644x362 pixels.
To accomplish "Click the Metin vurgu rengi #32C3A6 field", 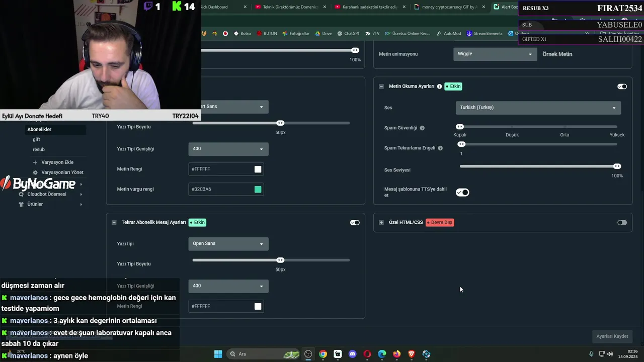I will [x=226, y=190].
